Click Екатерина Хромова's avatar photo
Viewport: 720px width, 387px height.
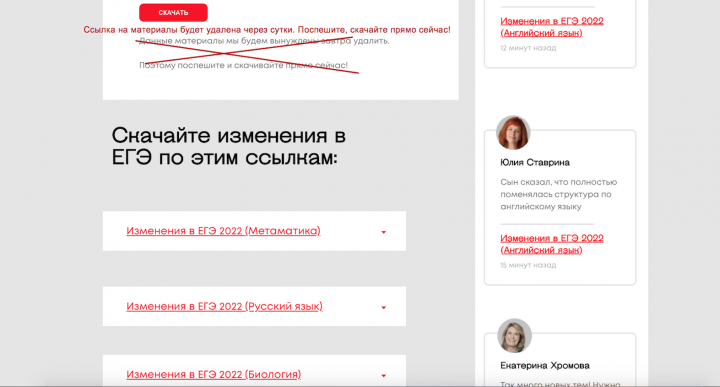(x=514, y=336)
